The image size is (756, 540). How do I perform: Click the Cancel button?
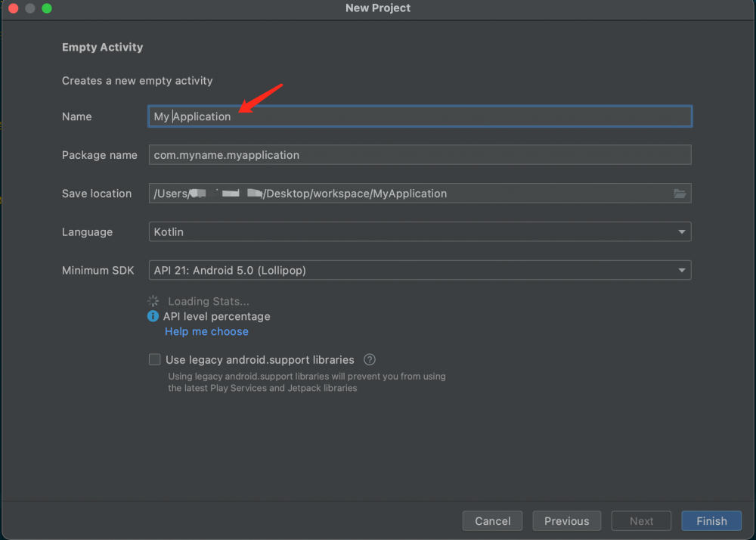492,520
